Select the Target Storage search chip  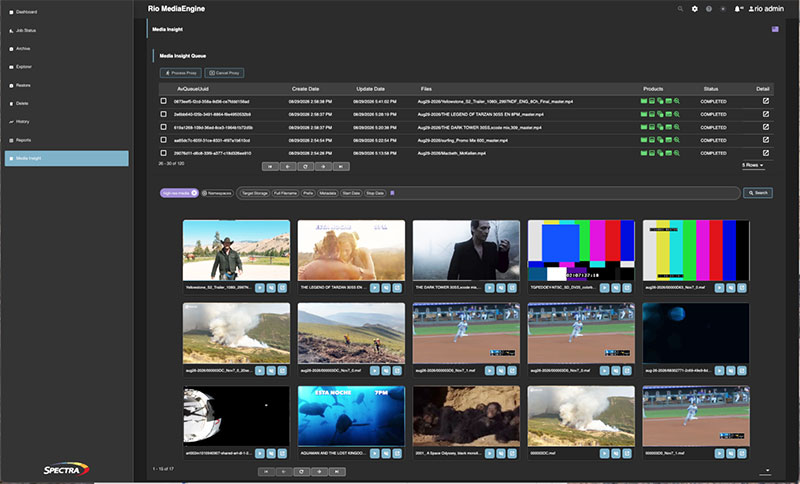[255, 193]
